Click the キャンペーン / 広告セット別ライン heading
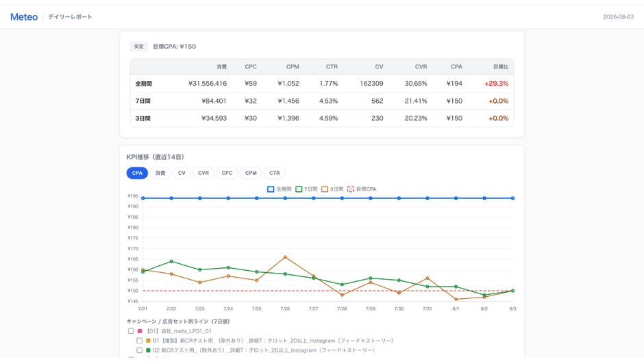Screen dimensions: 644x362 [x=178, y=322]
